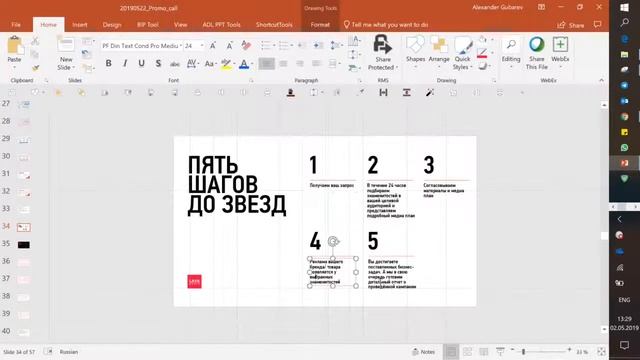The width and height of the screenshot is (640, 360).
Task: Start the slide show from status bar
Action: coord(500,351)
